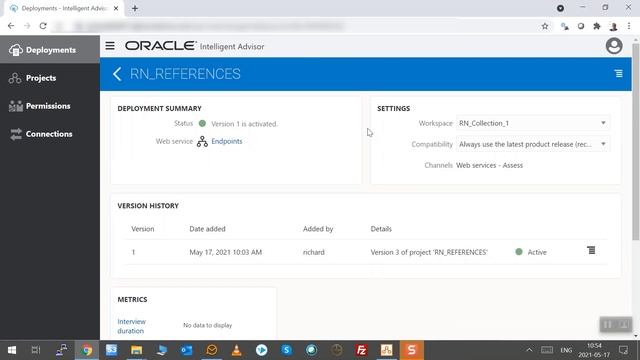Open the Deployments sidebar section
This screenshot has width=640, height=360.
(50, 50)
